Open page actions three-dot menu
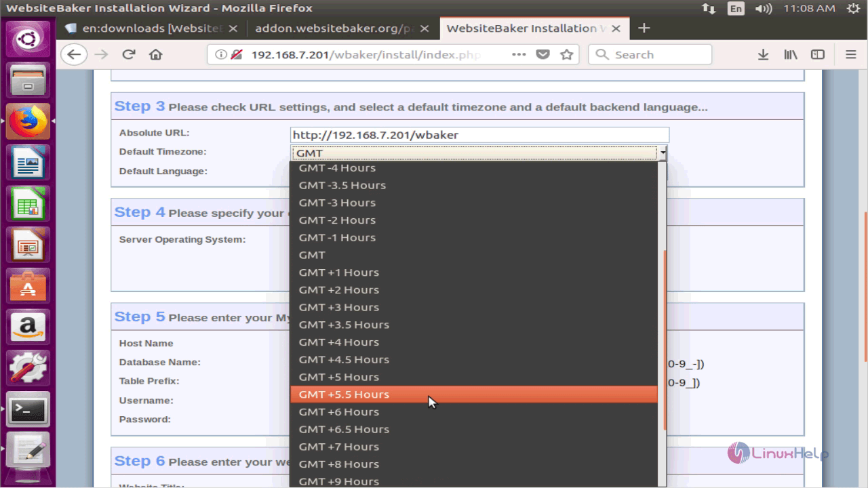The image size is (868, 488). pos(519,55)
